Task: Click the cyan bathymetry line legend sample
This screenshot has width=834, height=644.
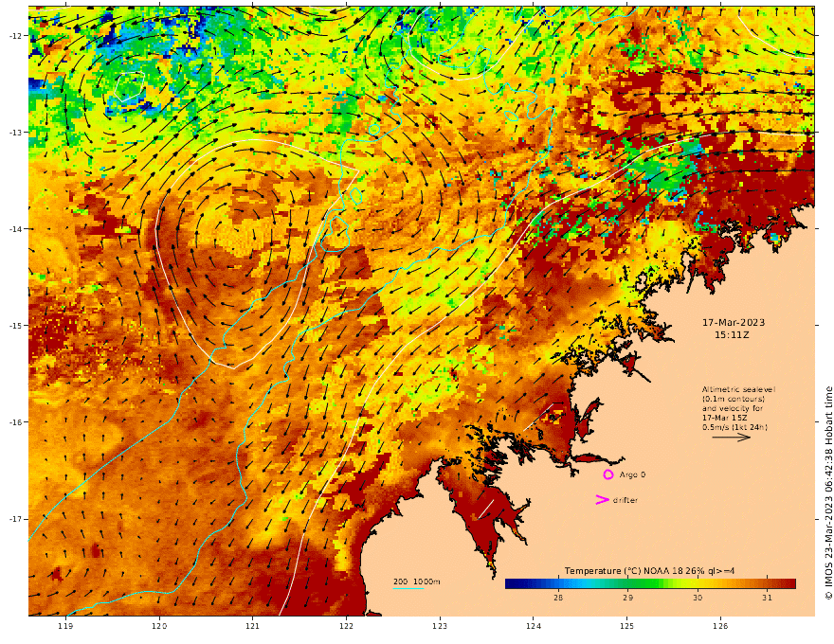Action: (408, 588)
